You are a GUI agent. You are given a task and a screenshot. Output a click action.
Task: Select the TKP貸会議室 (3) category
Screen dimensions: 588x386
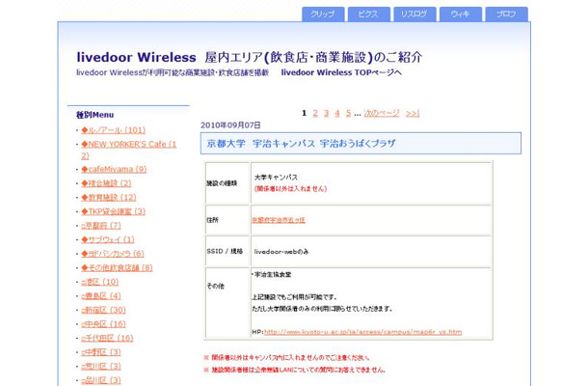coord(113,211)
